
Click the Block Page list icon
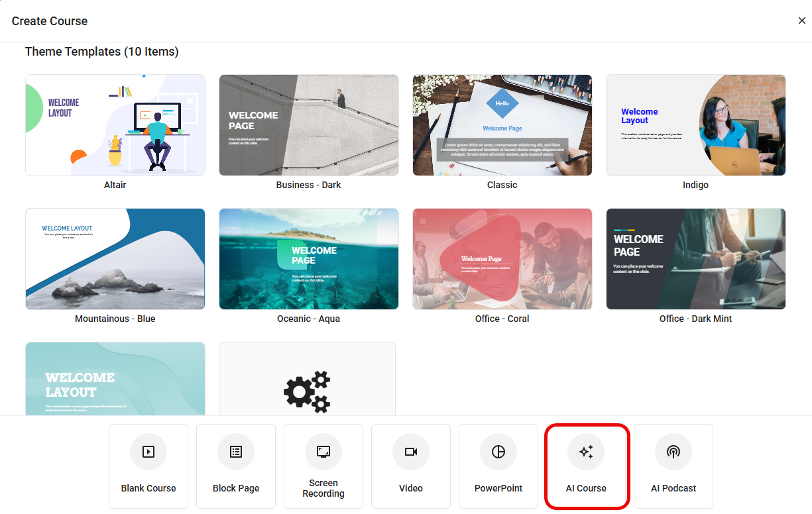tap(236, 452)
